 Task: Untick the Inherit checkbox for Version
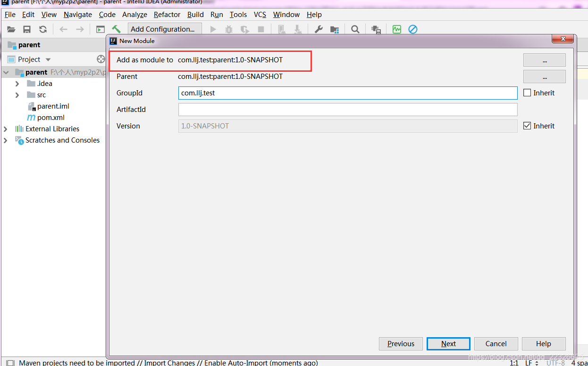(527, 126)
